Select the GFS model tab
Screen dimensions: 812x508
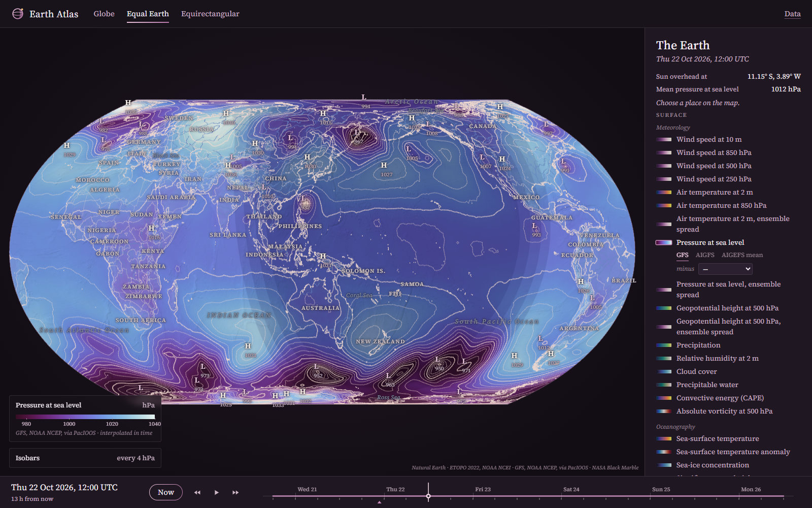coord(683,255)
